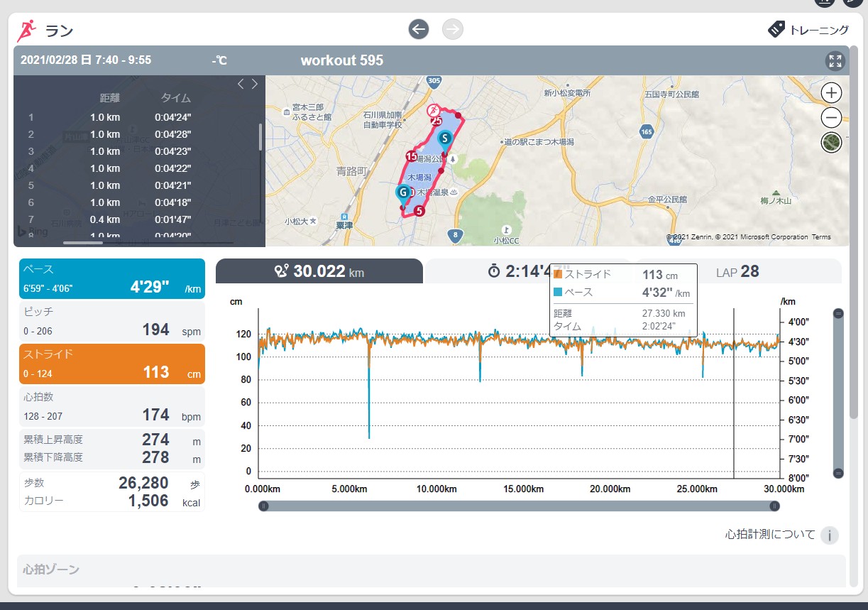Click the 歩数 and カロリー panel
Screen dimensions: 868x610
point(112,491)
